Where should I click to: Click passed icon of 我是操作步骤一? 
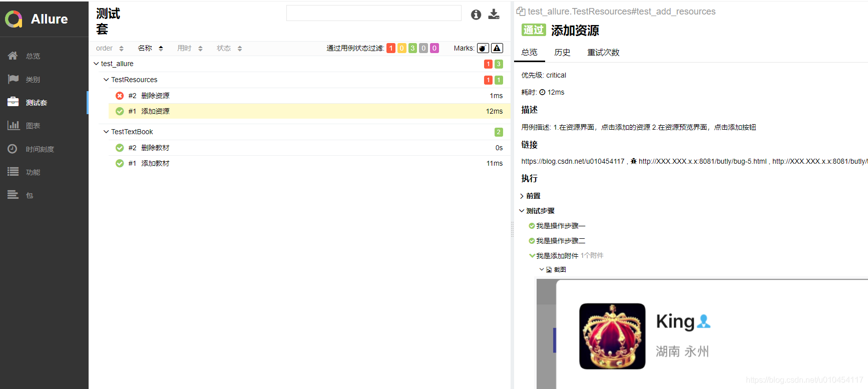(x=532, y=226)
